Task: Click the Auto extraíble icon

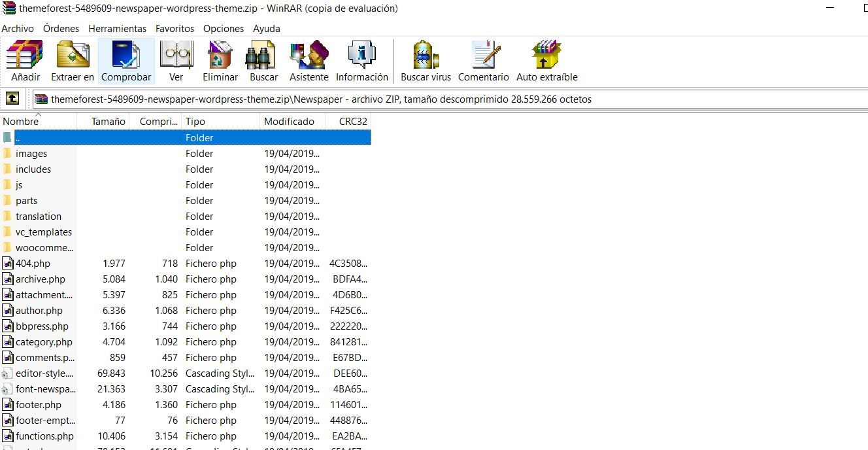Action: coord(547,55)
